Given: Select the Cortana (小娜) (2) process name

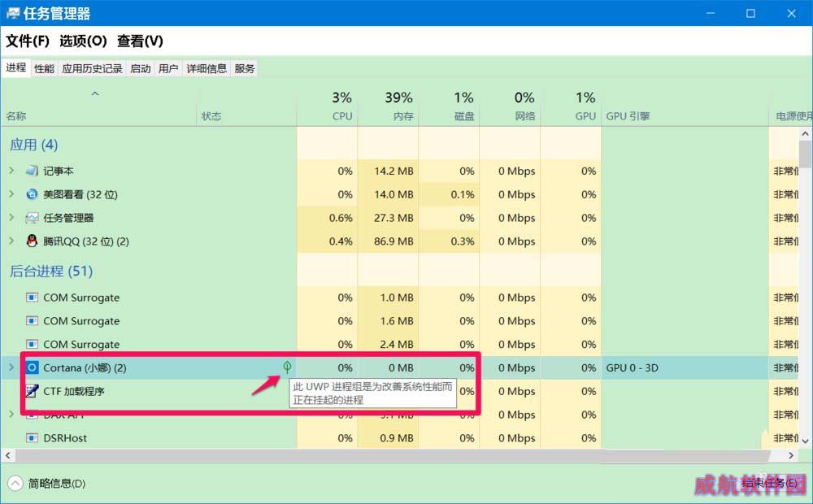Looking at the screenshot, I should [85, 367].
